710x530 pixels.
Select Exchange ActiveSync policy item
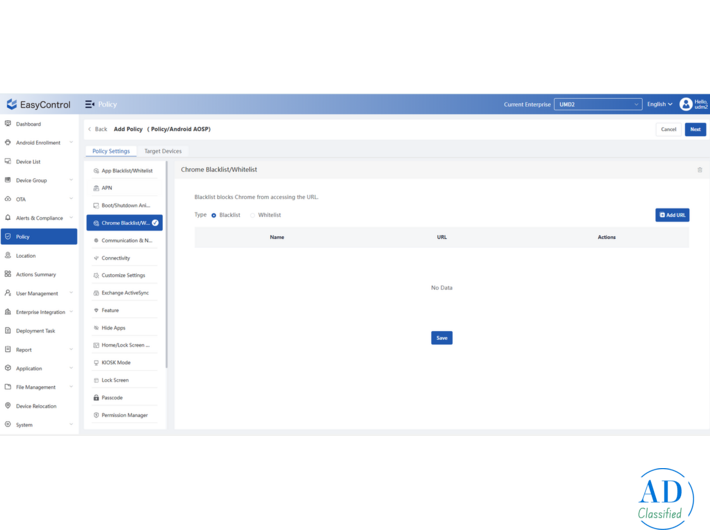pos(124,293)
